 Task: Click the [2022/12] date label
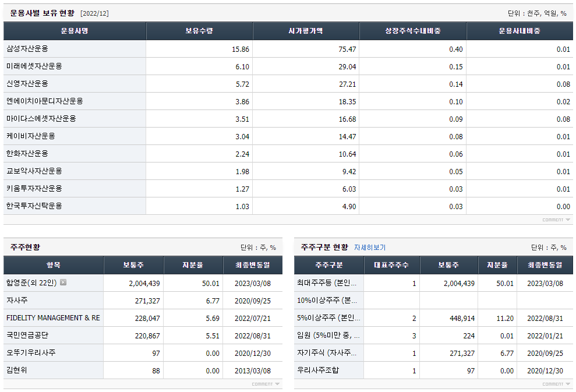pos(94,13)
